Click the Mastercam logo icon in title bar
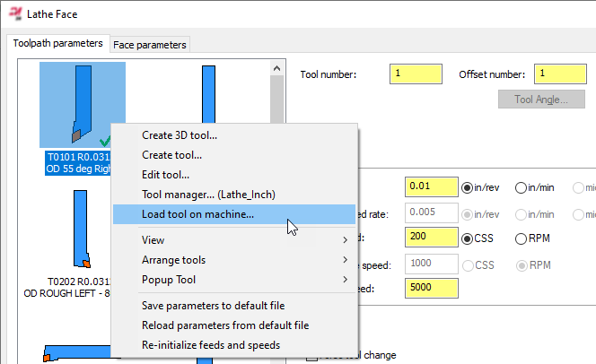Image resolution: width=596 pixels, height=364 pixels. click(x=15, y=13)
